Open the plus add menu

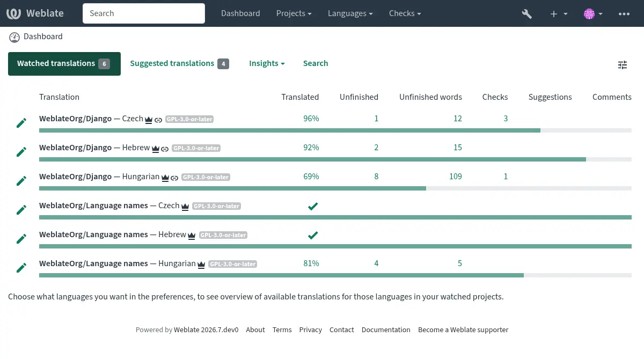pos(559,14)
